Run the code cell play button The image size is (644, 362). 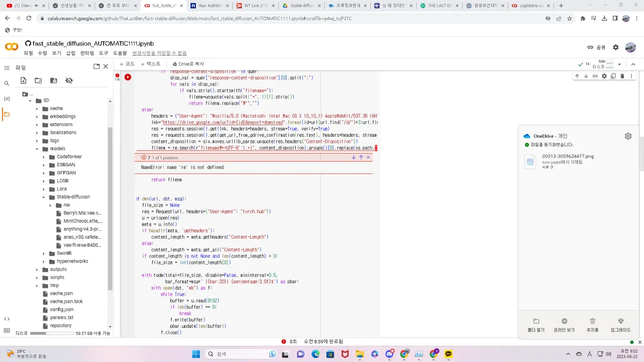pyautogui.click(x=128, y=77)
